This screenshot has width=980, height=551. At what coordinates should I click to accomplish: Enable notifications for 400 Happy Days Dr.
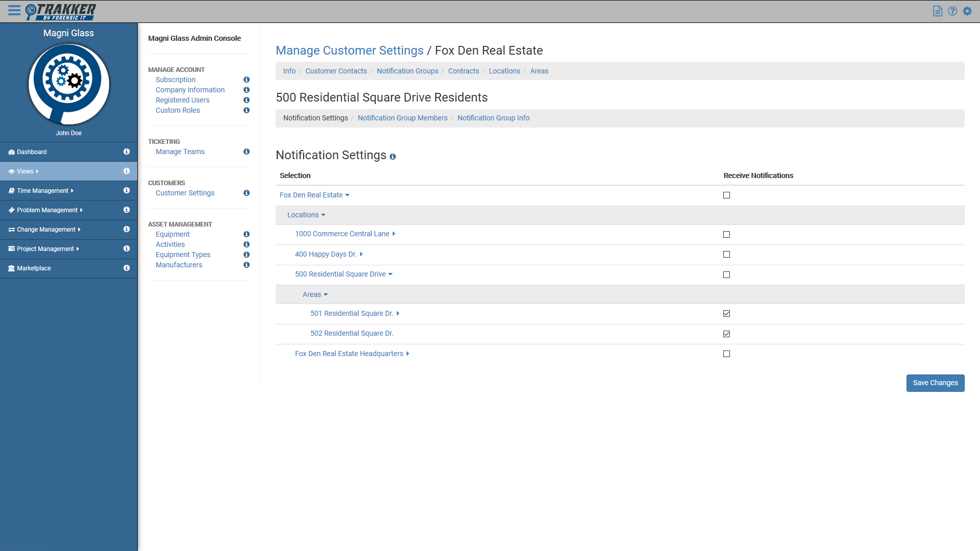(726, 255)
